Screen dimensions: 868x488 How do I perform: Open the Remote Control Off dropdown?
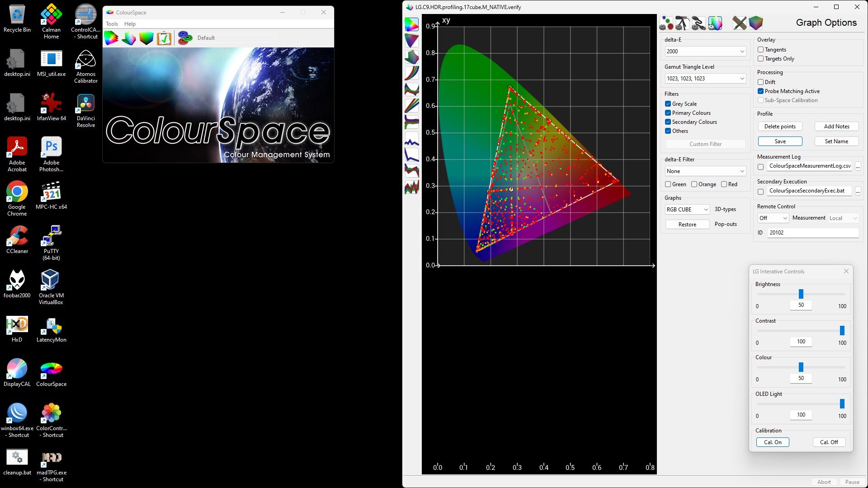[x=773, y=218]
